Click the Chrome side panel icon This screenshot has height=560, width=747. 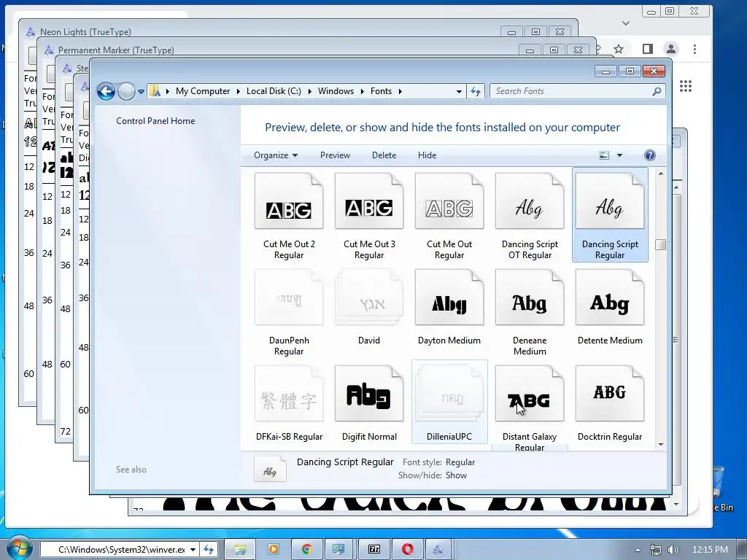coord(648,49)
